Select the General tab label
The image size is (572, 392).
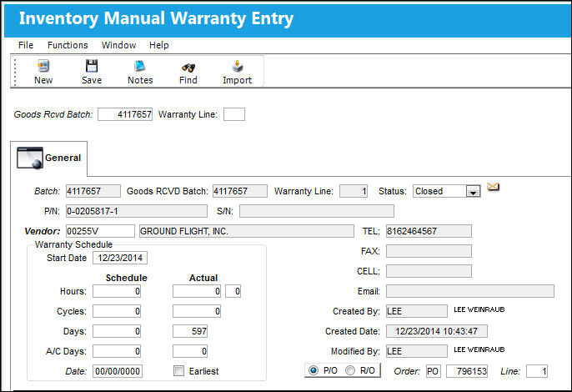pyautogui.click(x=63, y=158)
